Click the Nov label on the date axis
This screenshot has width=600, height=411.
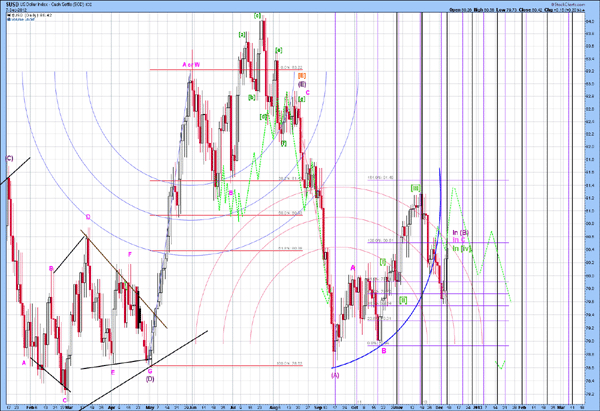coord(398,407)
